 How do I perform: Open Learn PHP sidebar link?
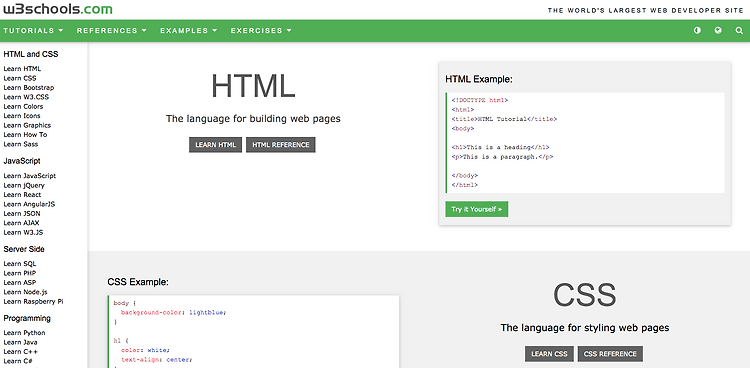click(20, 273)
